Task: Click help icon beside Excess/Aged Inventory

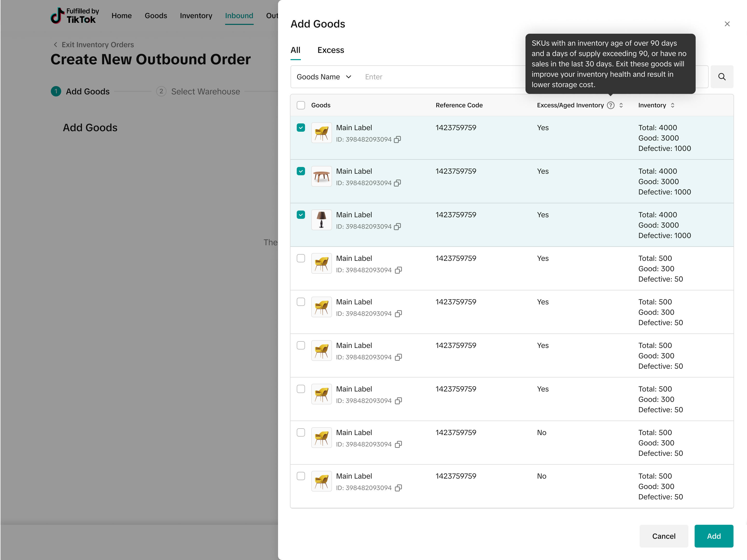Action: [x=611, y=105]
